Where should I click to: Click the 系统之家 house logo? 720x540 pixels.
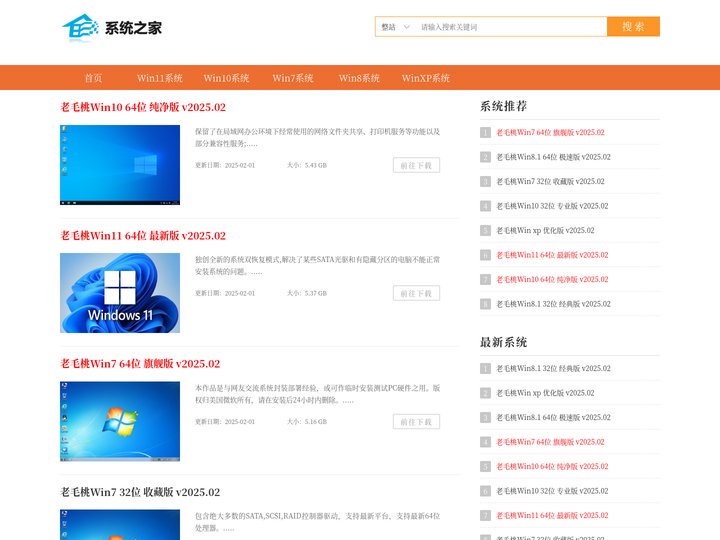pyautogui.click(x=112, y=28)
